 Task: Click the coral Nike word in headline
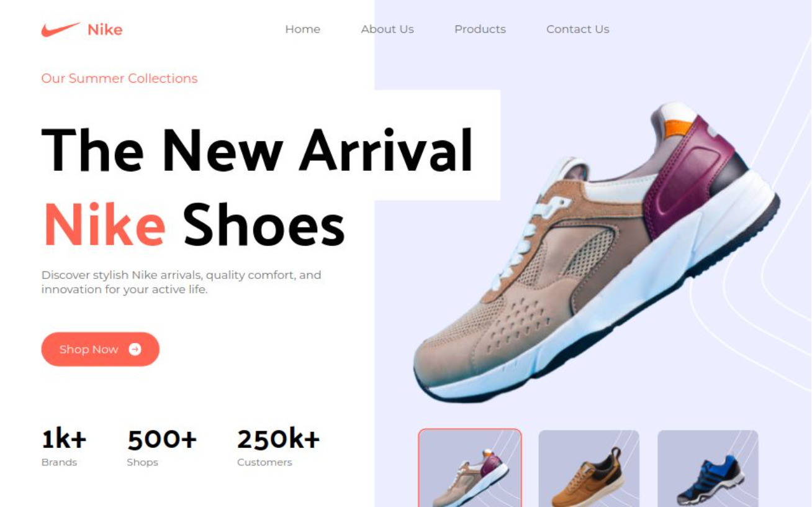coord(104,225)
